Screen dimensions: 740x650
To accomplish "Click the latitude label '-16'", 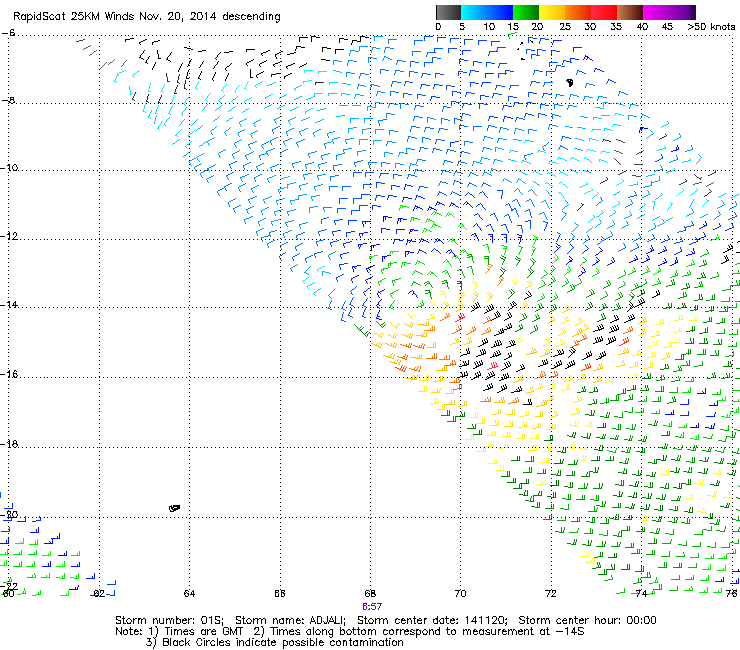I will [10, 374].
